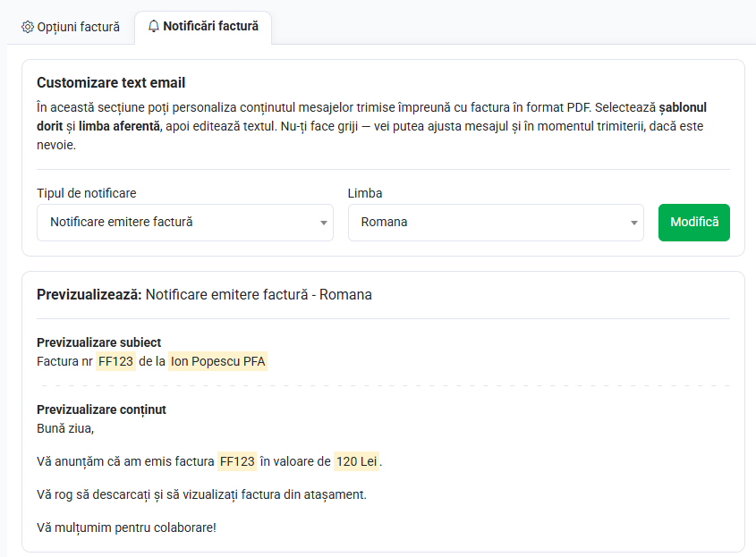This screenshot has height=557, width=756.
Task: Click the arrow of the notification type select
Action: (324, 223)
